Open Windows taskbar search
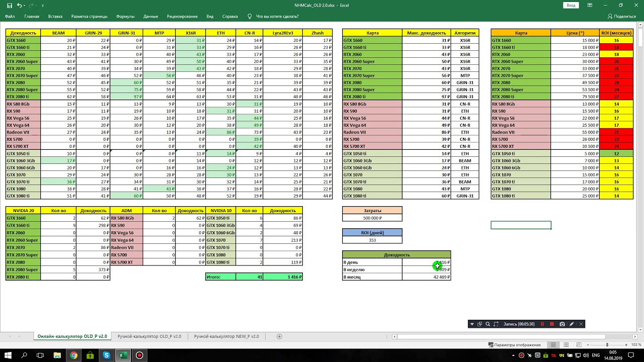Image resolution: width=644 pixels, height=362 pixels. coord(24,355)
